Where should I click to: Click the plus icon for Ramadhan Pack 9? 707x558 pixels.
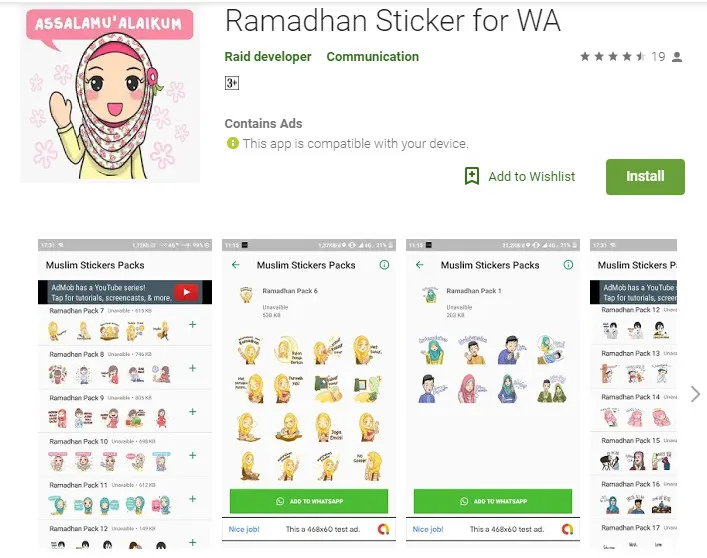pos(193,412)
